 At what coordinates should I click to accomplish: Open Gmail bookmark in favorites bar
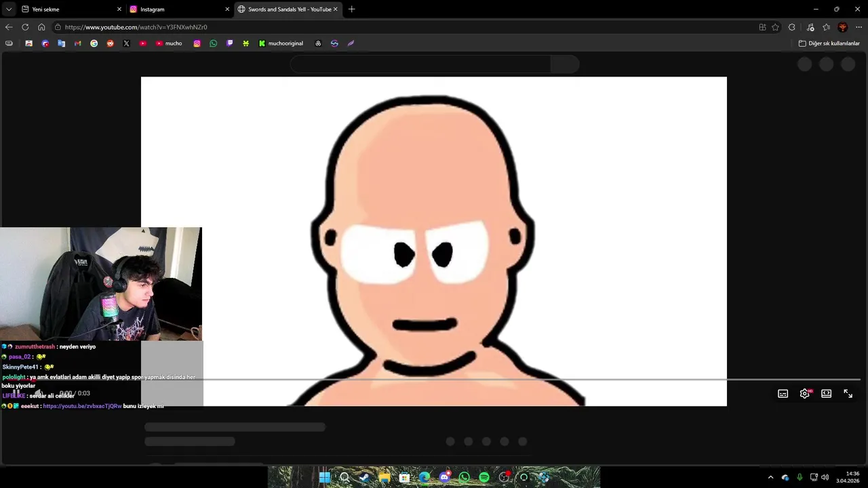pos(77,43)
